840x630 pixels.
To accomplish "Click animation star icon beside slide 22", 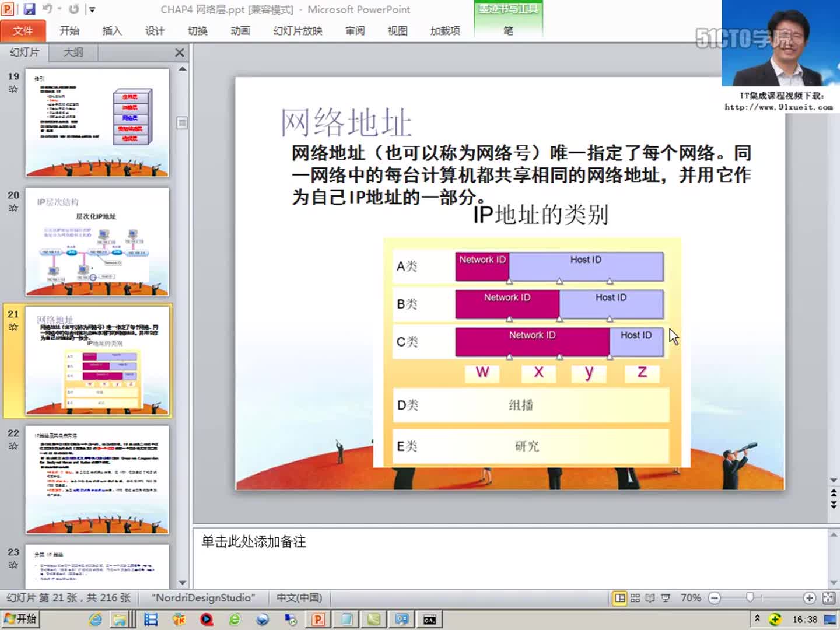I will (x=13, y=446).
